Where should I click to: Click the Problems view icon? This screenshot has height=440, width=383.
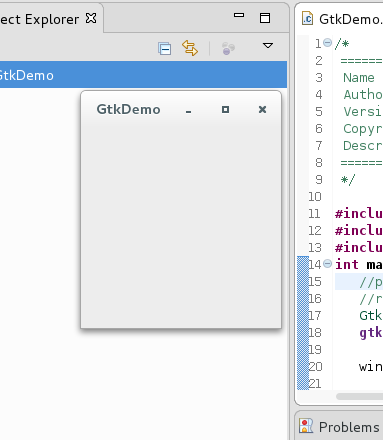(306, 426)
